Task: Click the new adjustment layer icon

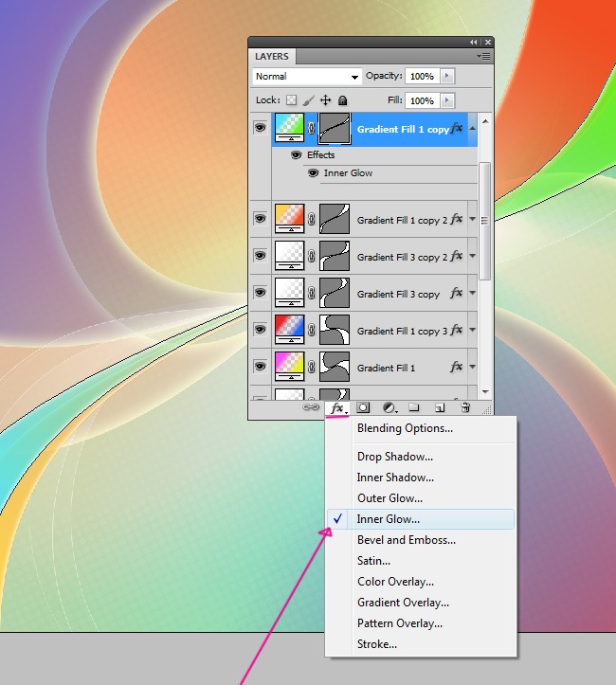Action: (389, 407)
